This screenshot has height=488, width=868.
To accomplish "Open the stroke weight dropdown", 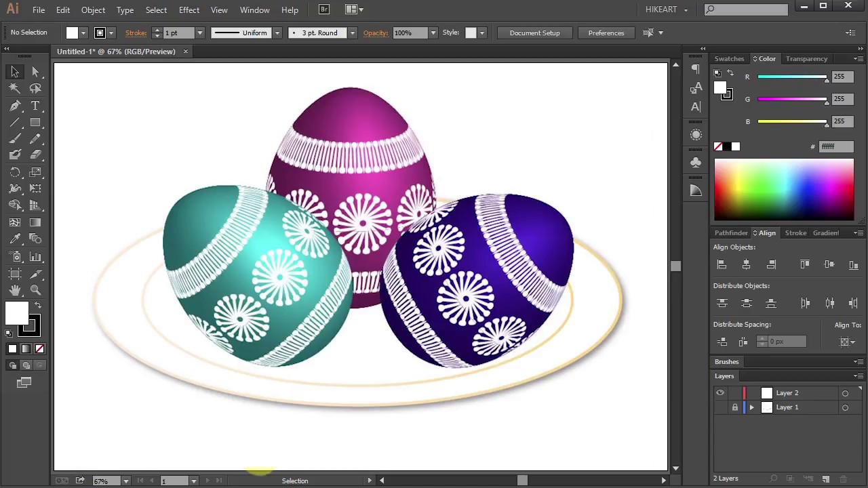I will pos(199,33).
